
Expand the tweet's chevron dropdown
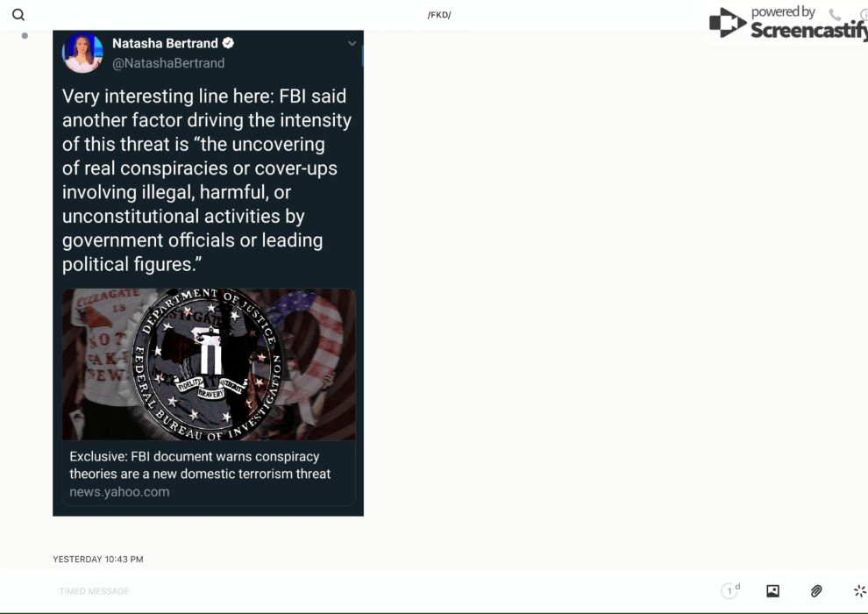click(352, 44)
